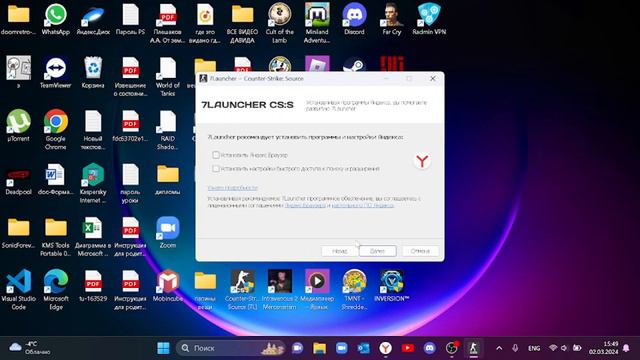Select the µTorrent desktop icon
640x360 pixels.
(x=18, y=126)
